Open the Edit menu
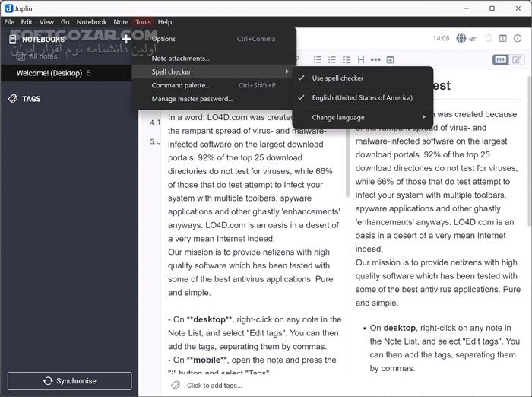The height and width of the screenshot is (397, 532). point(27,22)
